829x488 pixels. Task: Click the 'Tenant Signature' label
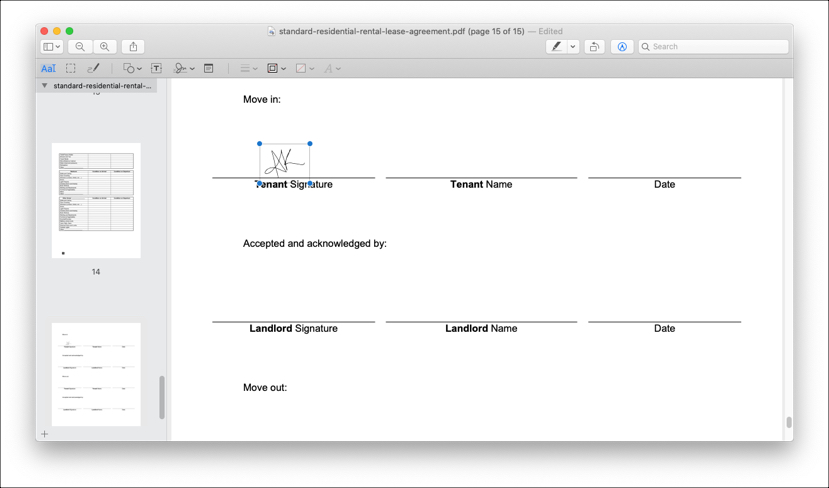293,185
